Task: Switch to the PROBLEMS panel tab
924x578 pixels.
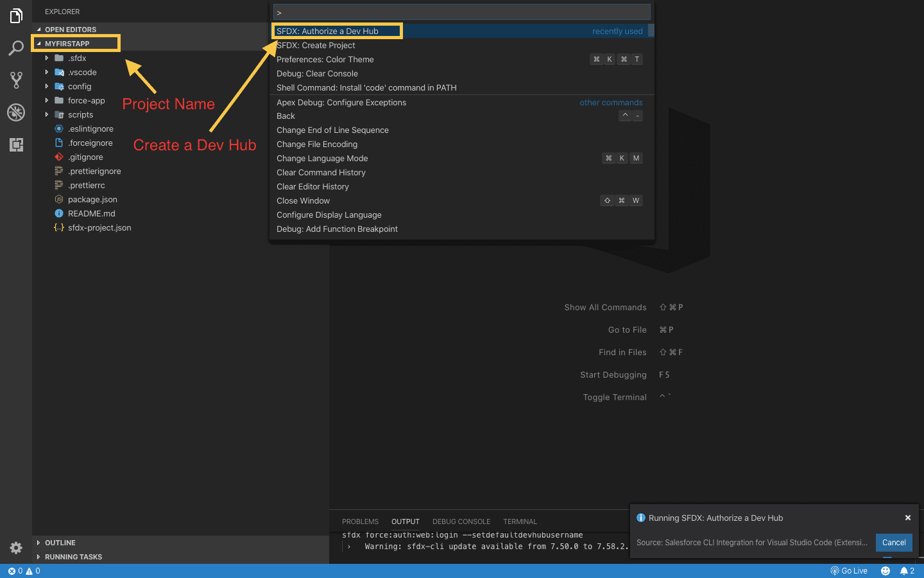Action: 360,521
